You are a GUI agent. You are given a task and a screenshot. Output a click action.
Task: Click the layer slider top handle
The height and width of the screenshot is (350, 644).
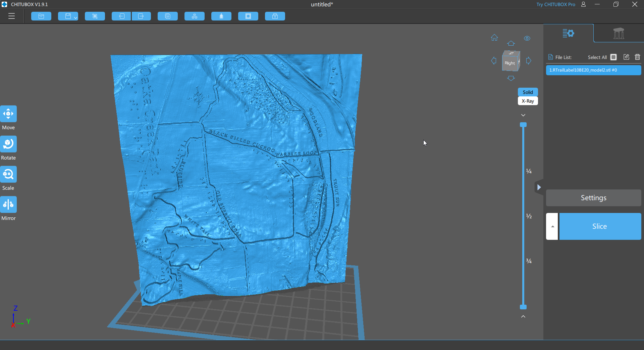[x=523, y=125]
